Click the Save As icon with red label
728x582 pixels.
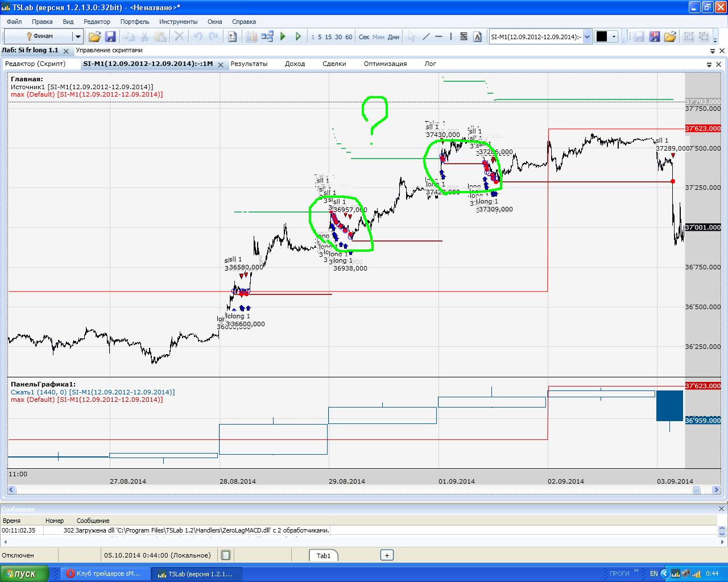pyautogui.click(x=655, y=36)
